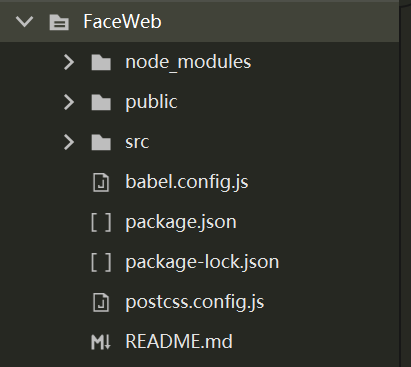Open package.json in the editor

click(181, 222)
